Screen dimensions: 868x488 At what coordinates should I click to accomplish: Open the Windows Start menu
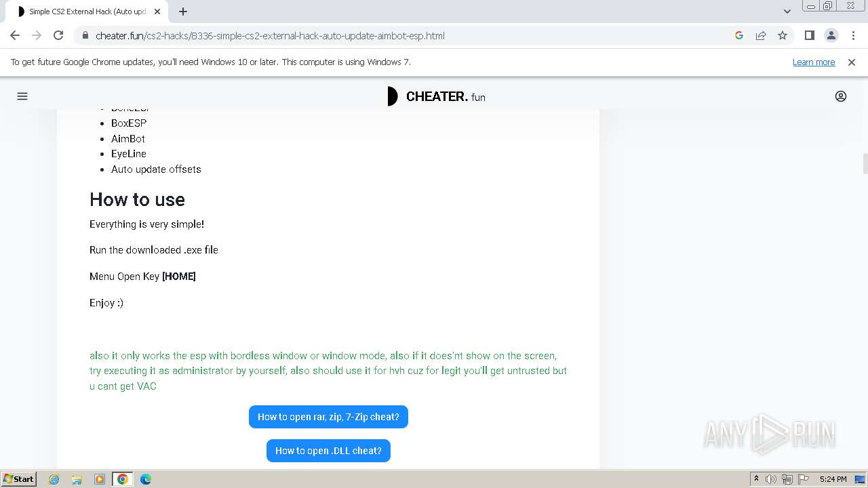[x=19, y=479]
